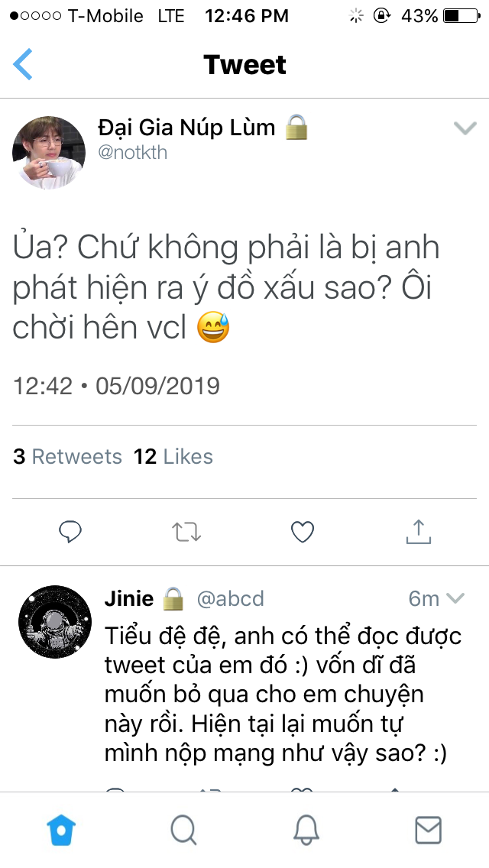Image resolution: width=489 pixels, height=868 pixels.
Task: Tap the Đại Gia Núp Lùm display name
Action: coord(186,127)
